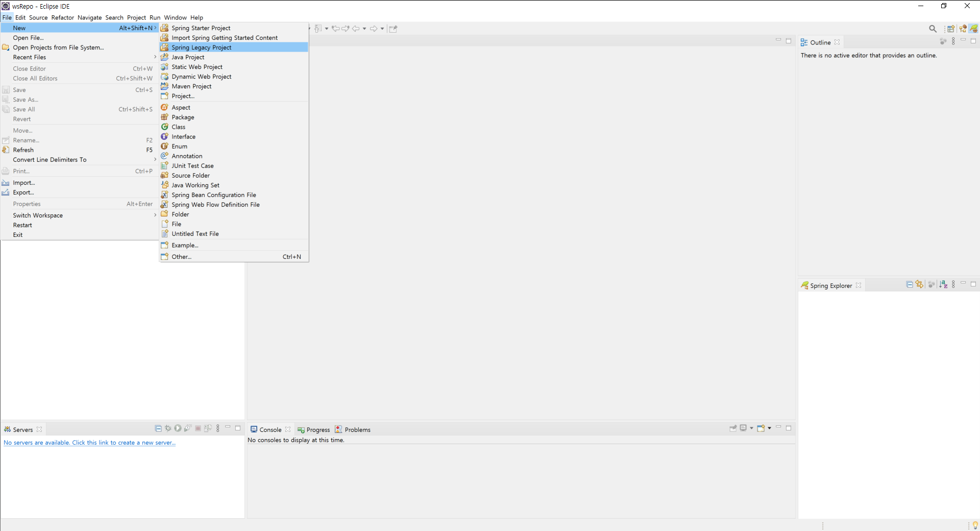Click the tip of the day lightbulb
Screen dimensions: 980x531
coord(975,525)
